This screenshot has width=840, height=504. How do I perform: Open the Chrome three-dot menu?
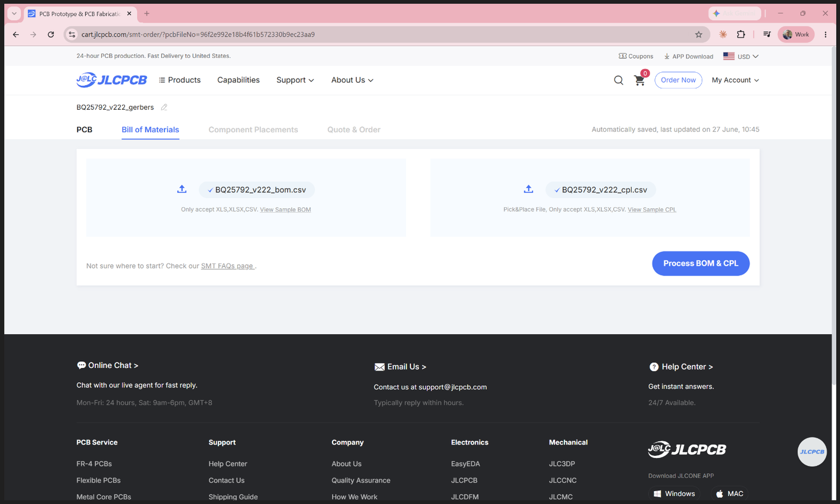pyautogui.click(x=825, y=34)
